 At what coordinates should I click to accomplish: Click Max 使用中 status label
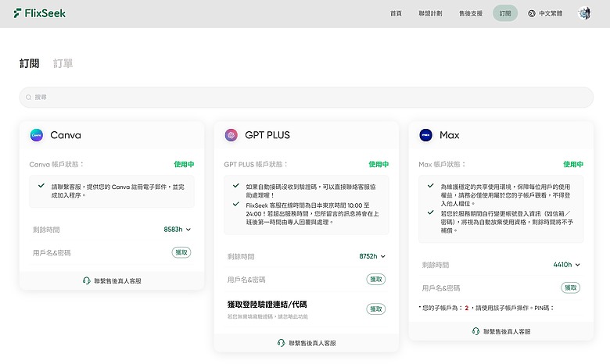[573, 164]
